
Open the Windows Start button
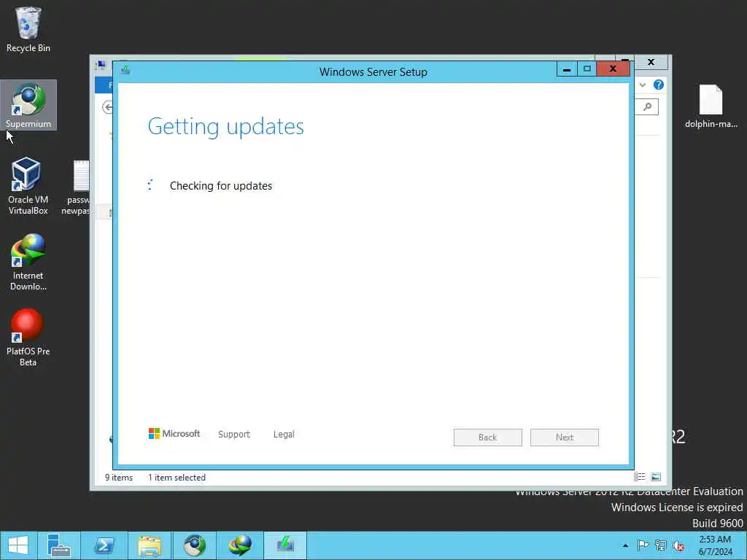(18, 545)
